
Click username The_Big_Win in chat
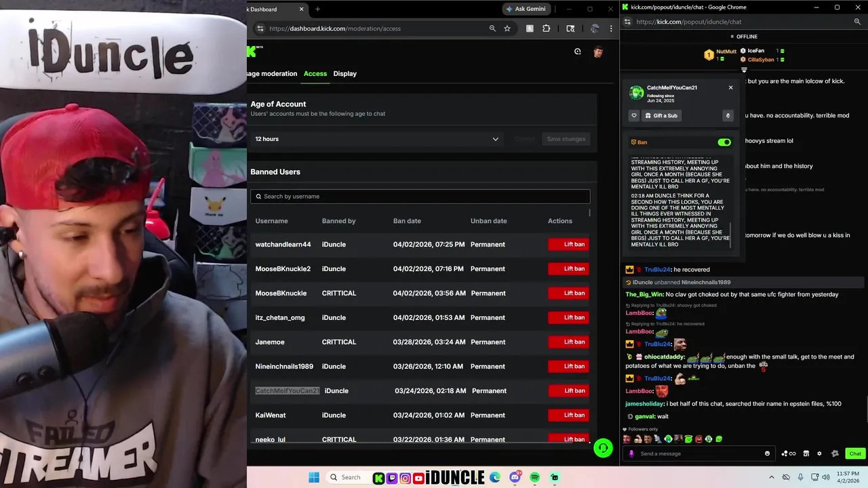[x=644, y=294]
